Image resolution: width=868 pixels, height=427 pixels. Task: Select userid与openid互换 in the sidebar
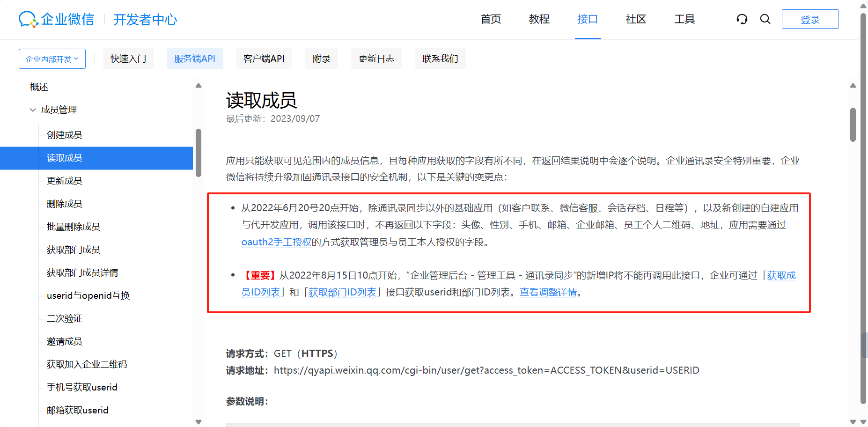click(x=88, y=296)
